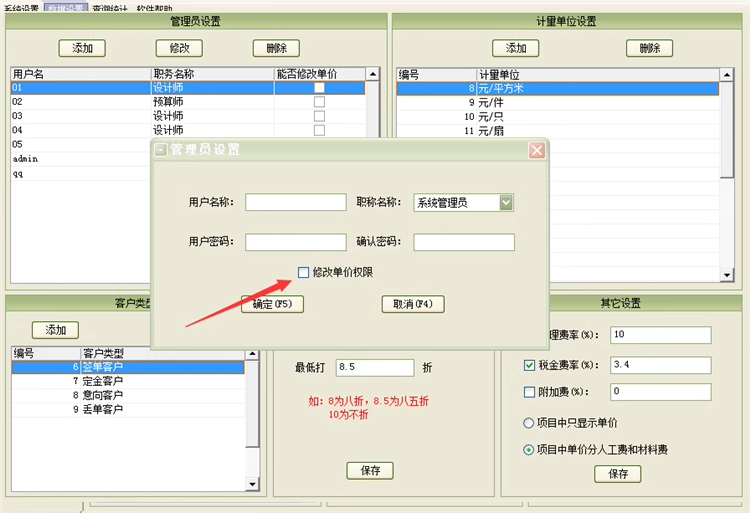Click 修改 in the 管理员设置 panel
Image resolution: width=750 pixels, height=513 pixels.
tap(179, 48)
